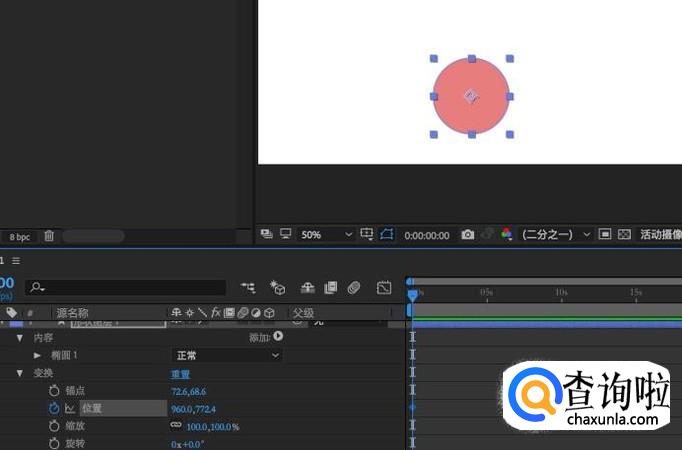Take a snapshot with the camera icon

click(x=468, y=234)
